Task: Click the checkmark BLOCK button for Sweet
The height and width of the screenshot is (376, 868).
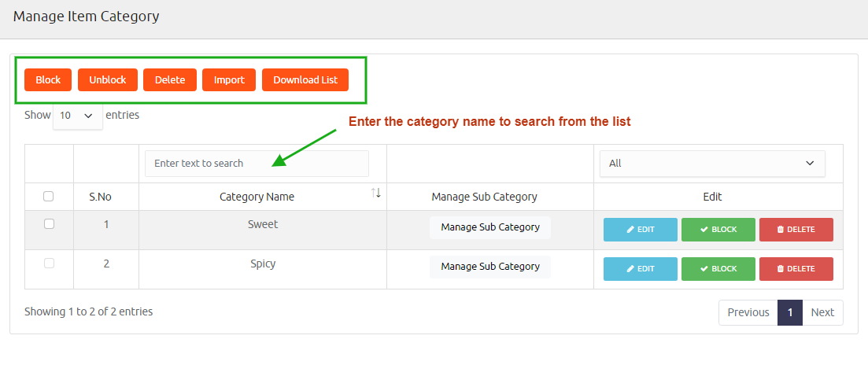Action: 718,230
